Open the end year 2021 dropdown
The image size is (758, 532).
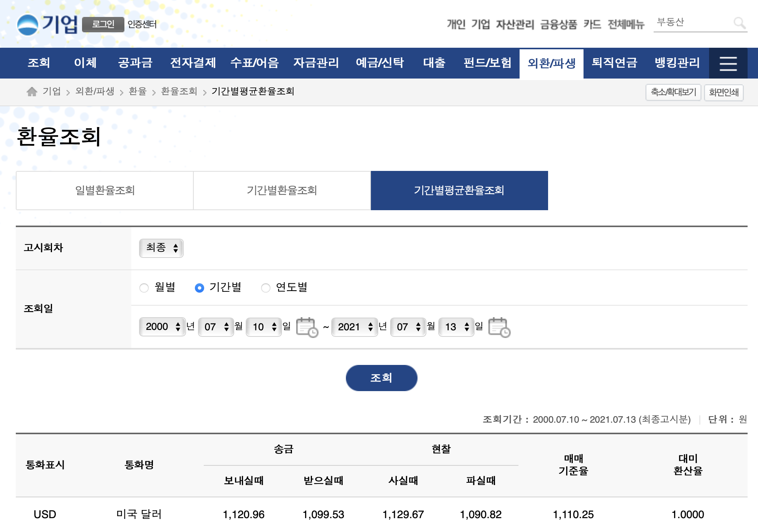tap(354, 327)
